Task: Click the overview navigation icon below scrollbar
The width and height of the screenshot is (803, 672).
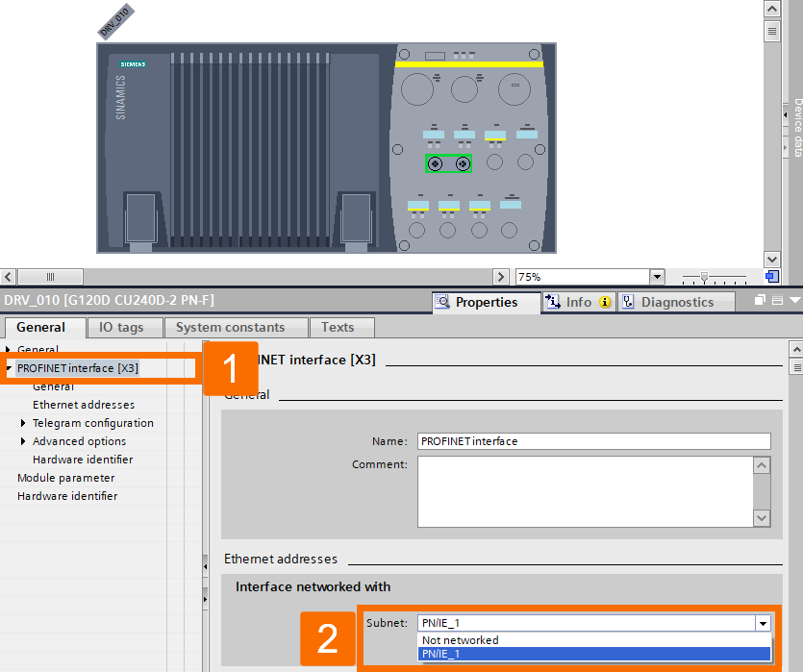Action: 772,277
